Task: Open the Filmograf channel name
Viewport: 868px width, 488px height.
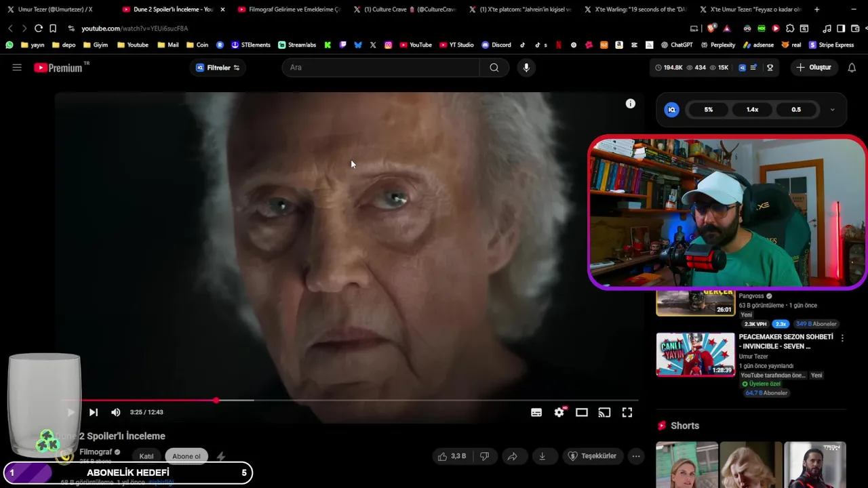Action: (x=96, y=452)
